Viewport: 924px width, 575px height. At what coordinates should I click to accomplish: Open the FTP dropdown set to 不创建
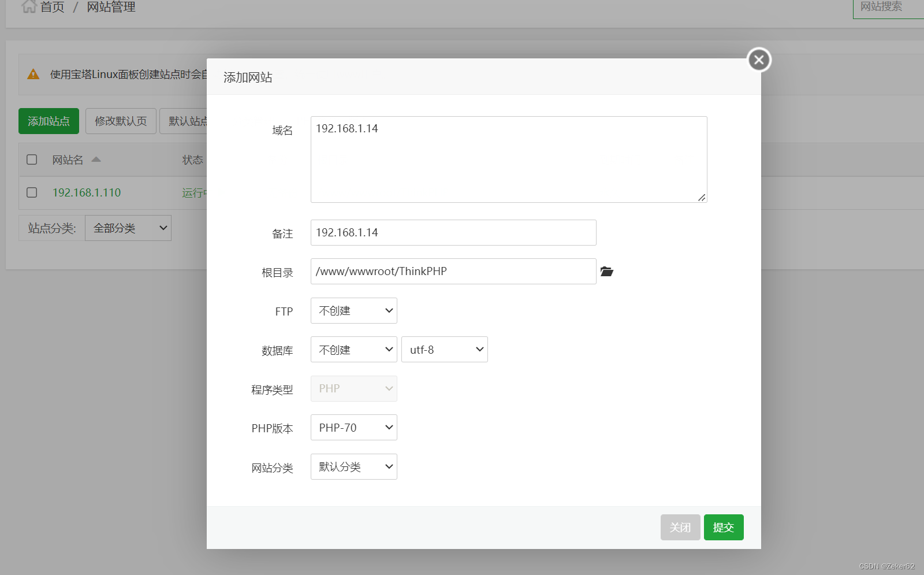(x=353, y=311)
